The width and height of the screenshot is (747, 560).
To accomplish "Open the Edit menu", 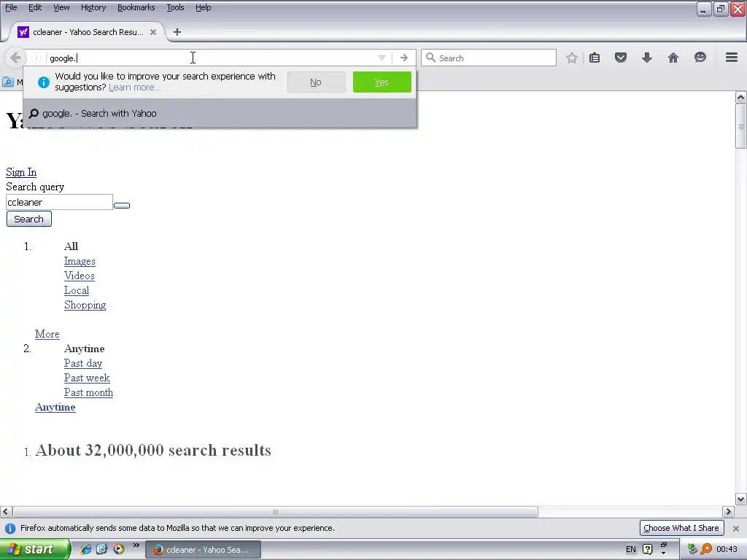I will tap(35, 7).
